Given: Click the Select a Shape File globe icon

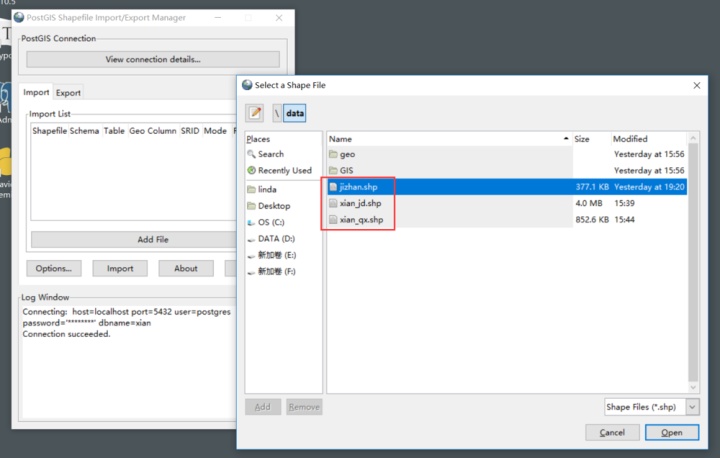Looking at the screenshot, I should coord(248,85).
